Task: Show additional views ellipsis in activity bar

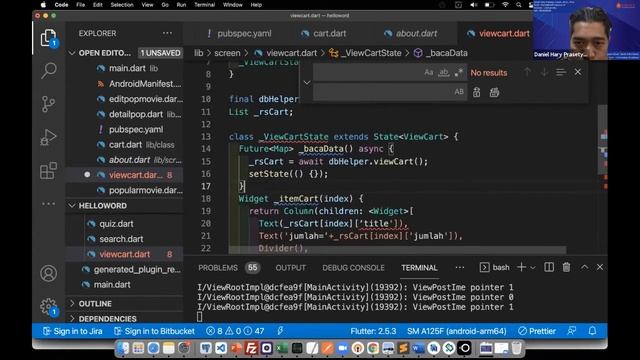Action: [48, 204]
